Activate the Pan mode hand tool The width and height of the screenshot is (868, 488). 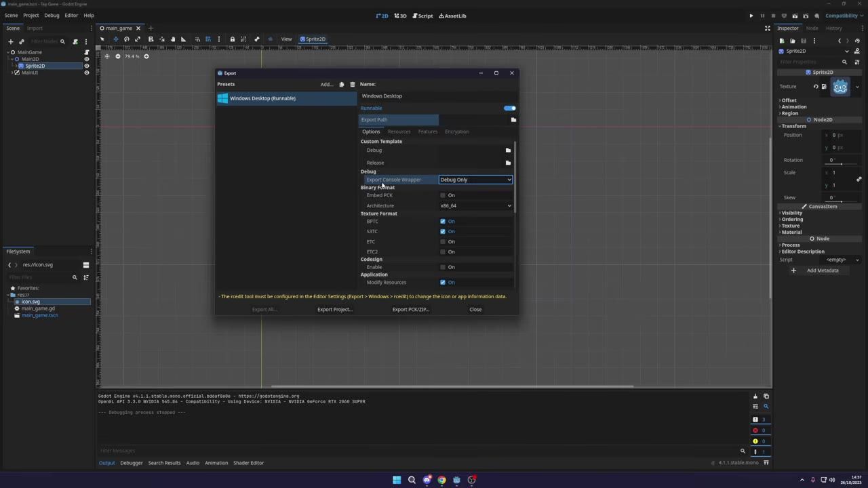pos(173,39)
